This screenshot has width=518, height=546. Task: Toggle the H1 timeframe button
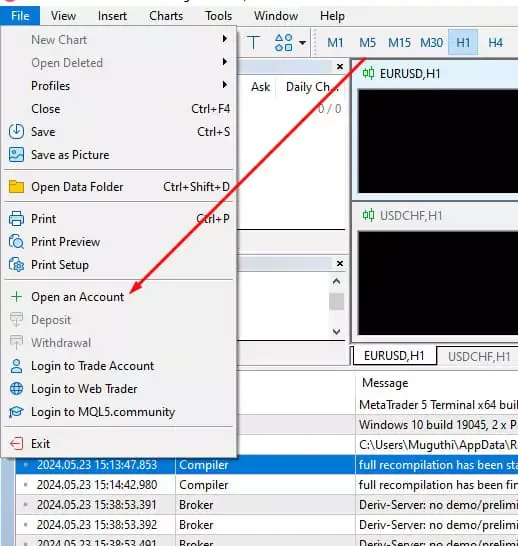pyautogui.click(x=463, y=43)
